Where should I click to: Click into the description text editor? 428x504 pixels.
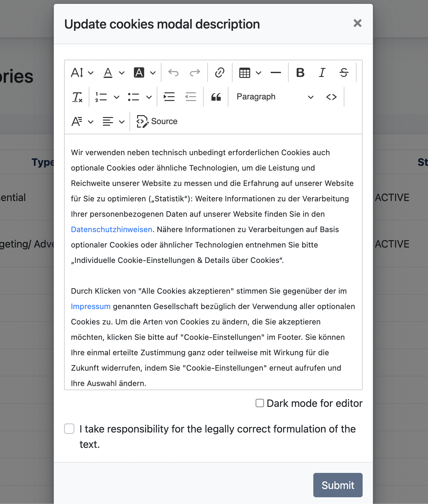(213, 262)
